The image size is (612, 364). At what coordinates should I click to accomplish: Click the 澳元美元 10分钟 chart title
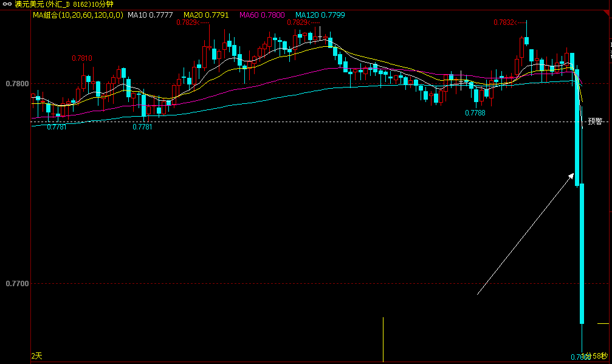64,4
